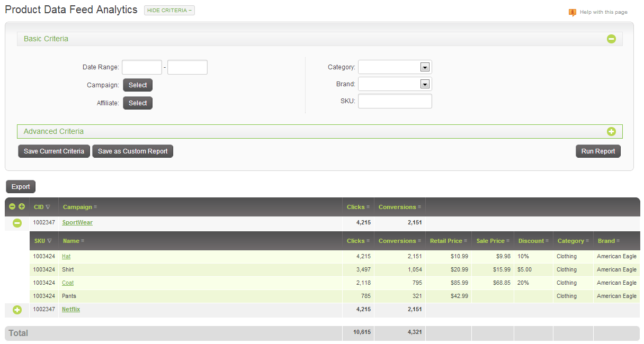Open the Discount column header menu

[547, 240]
